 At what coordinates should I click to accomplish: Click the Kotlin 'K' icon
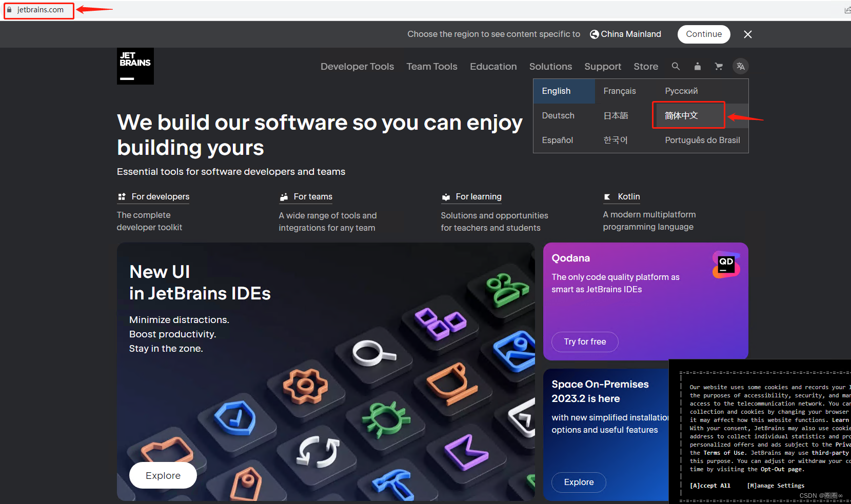[607, 196]
